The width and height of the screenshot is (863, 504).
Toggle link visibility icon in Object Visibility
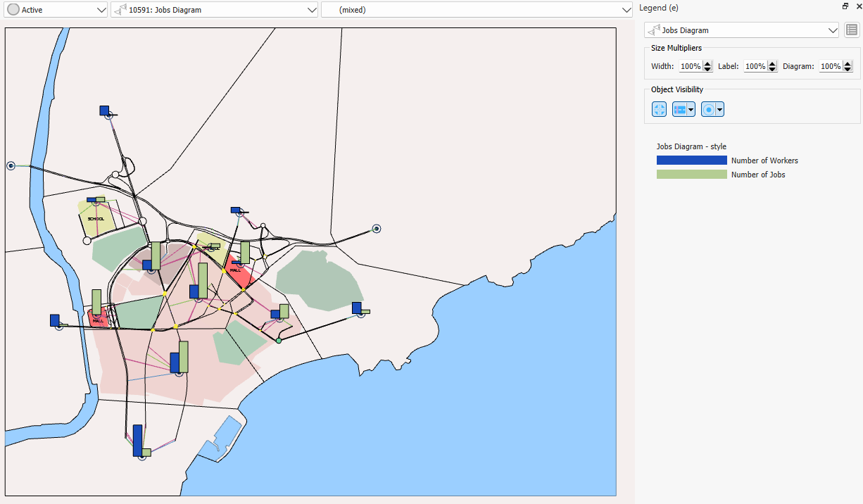tap(680, 109)
